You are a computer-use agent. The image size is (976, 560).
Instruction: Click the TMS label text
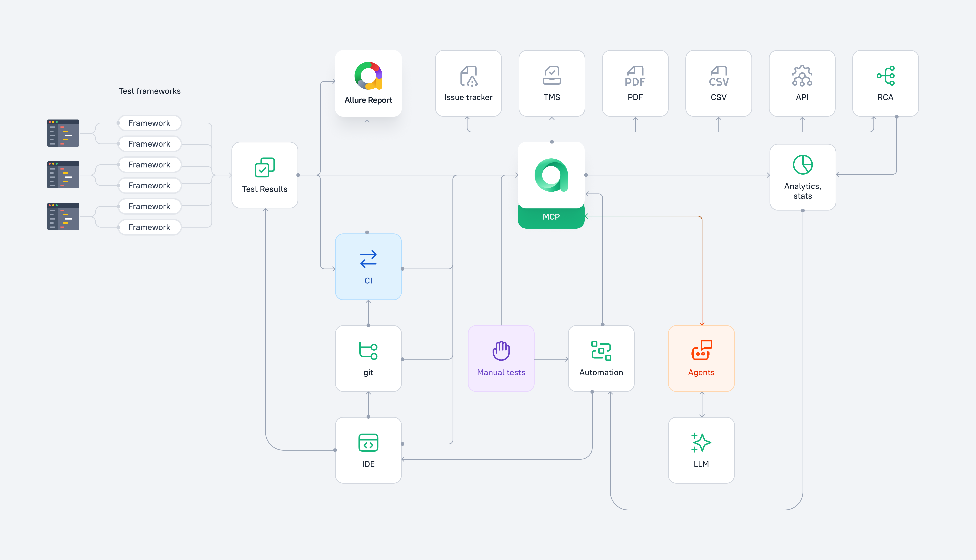[552, 97]
